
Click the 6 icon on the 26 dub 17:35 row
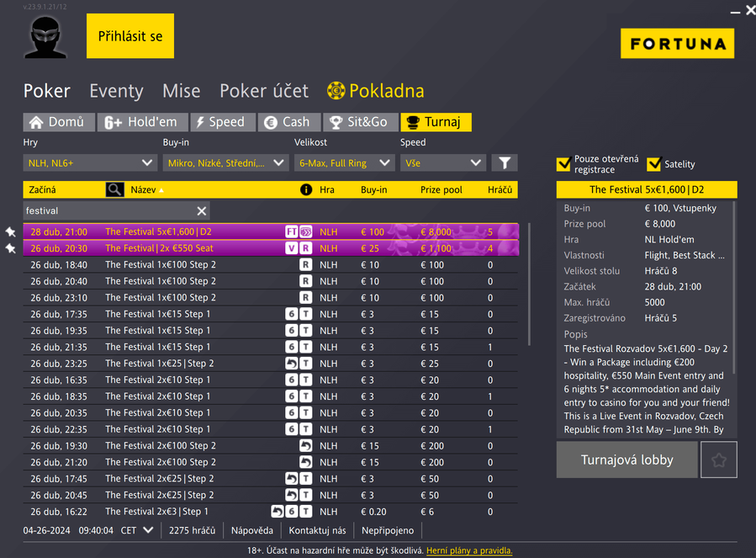[x=291, y=314]
